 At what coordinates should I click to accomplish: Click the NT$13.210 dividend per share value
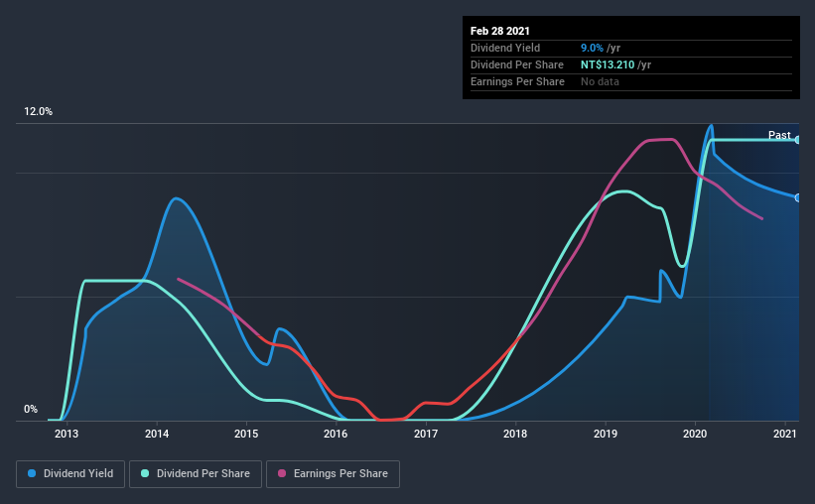click(608, 64)
